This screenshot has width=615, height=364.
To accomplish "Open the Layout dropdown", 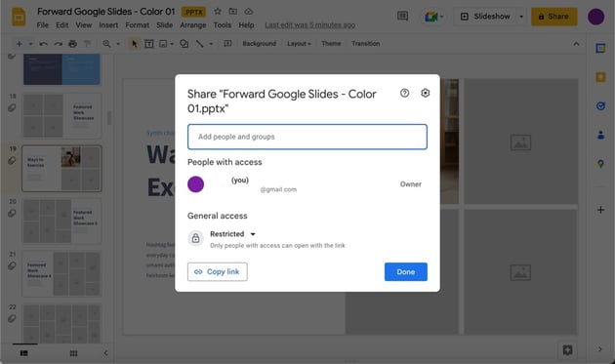I will (299, 44).
